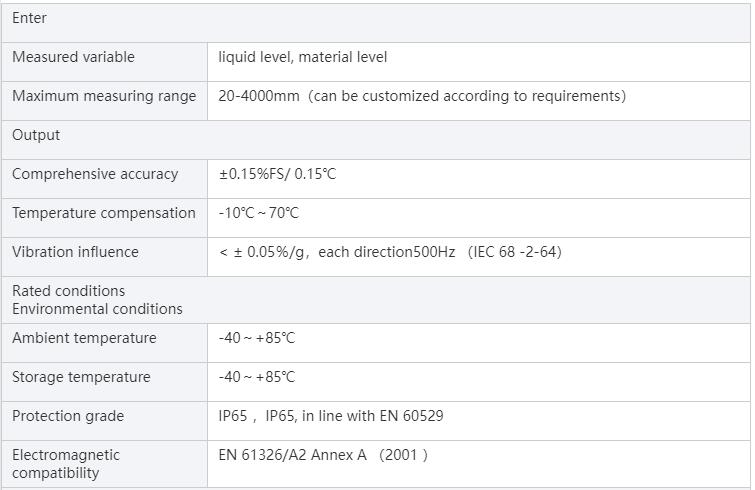755x490 pixels.
Task: Click the "Output" section header row
Action: 36,135
